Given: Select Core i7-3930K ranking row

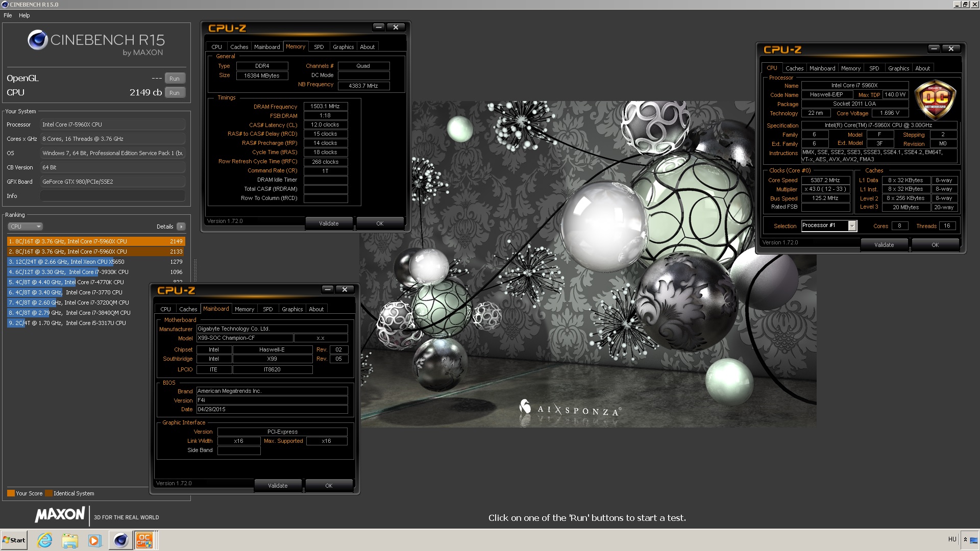Looking at the screenshot, I should click(96, 272).
